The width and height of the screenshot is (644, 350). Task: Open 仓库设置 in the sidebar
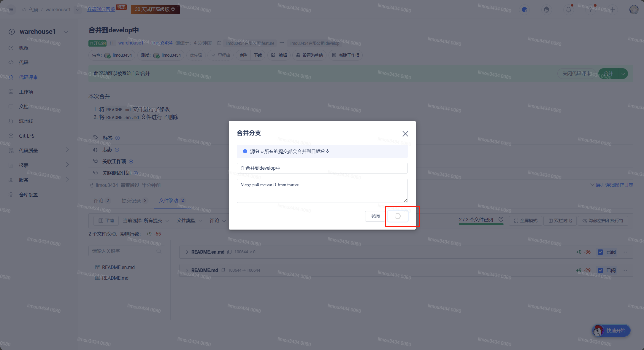coord(28,195)
